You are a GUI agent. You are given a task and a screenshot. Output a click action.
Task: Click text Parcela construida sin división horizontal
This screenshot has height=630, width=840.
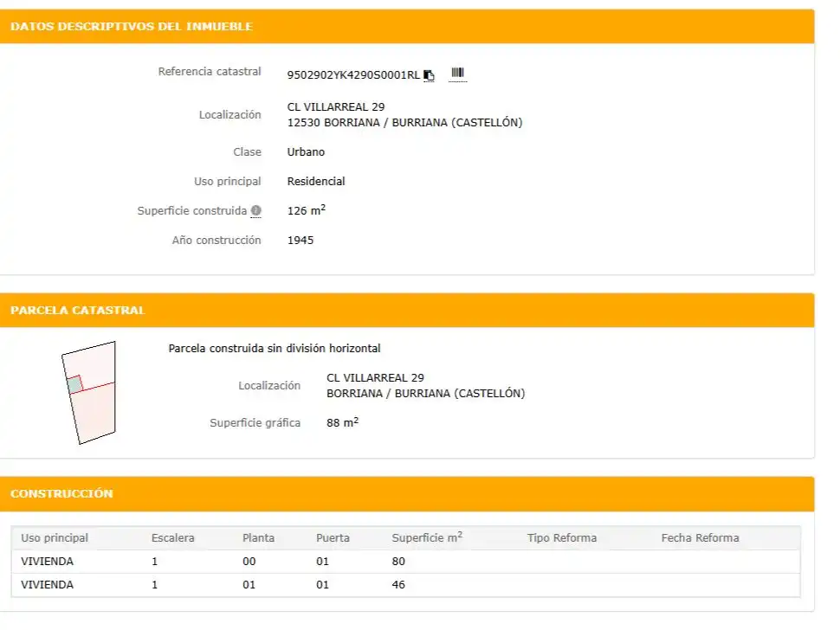275,349
